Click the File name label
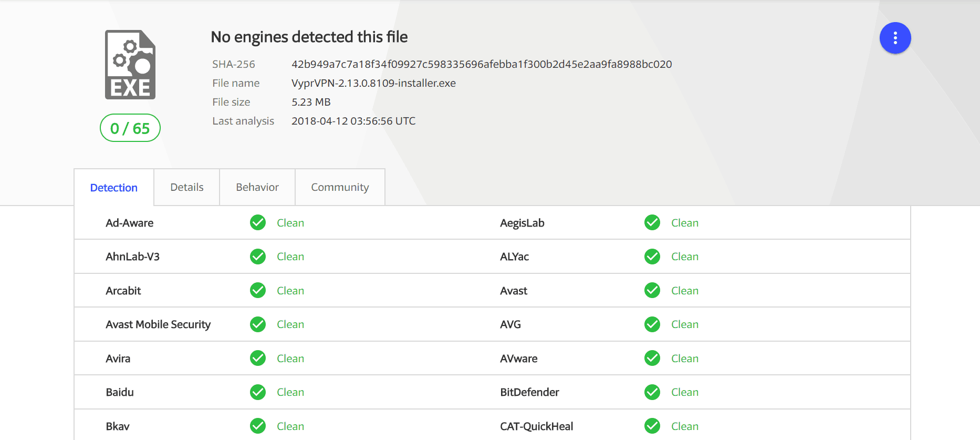This screenshot has width=980, height=440. pyautogui.click(x=236, y=83)
